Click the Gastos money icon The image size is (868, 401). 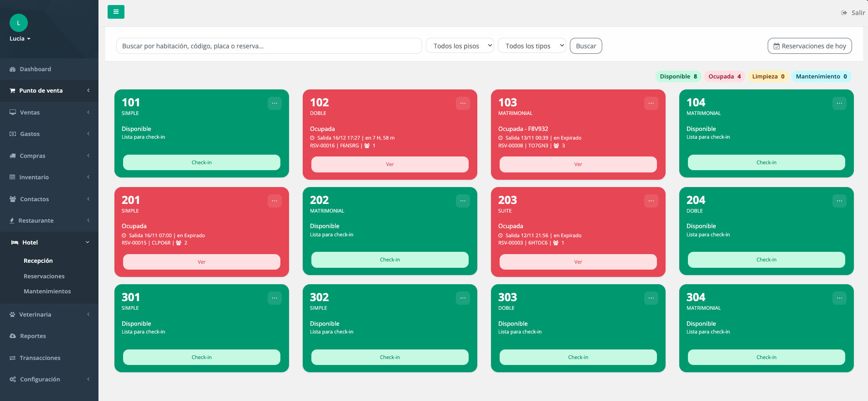[x=13, y=134]
